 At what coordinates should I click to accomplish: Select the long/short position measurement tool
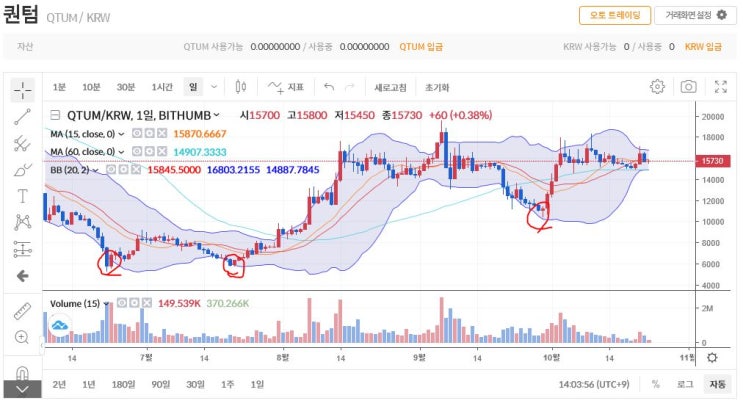(x=22, y=249)
